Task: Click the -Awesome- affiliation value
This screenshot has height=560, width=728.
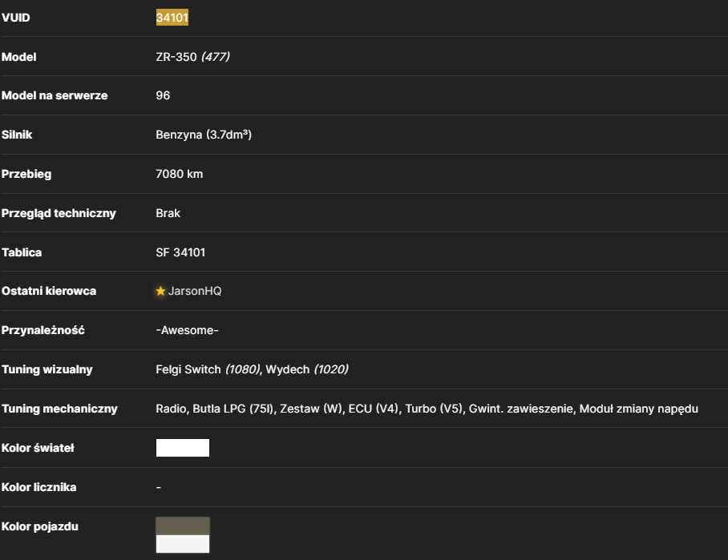Action: 187,330
